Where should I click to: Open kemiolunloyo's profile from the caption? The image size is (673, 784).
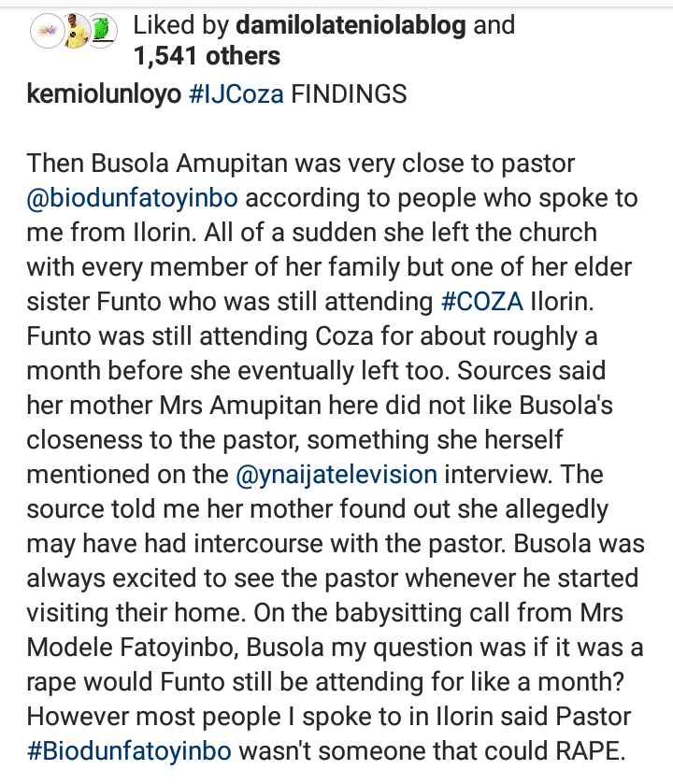coord(103,95)
